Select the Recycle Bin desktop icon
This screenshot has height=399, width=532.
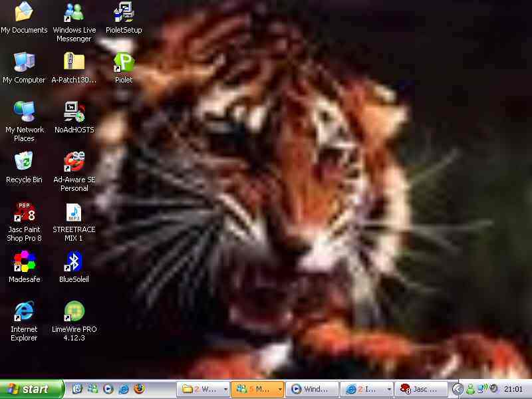point(24,162)
